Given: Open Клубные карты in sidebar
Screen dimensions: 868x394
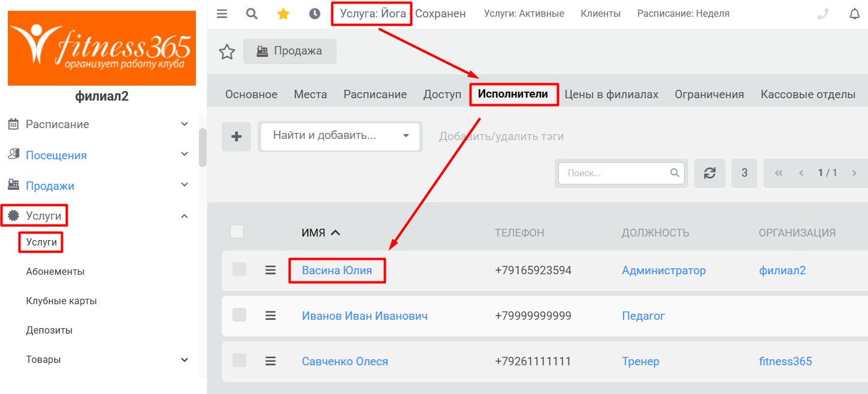Looking at the screenshot, I should pyautogui.click(x=61, y=301).
